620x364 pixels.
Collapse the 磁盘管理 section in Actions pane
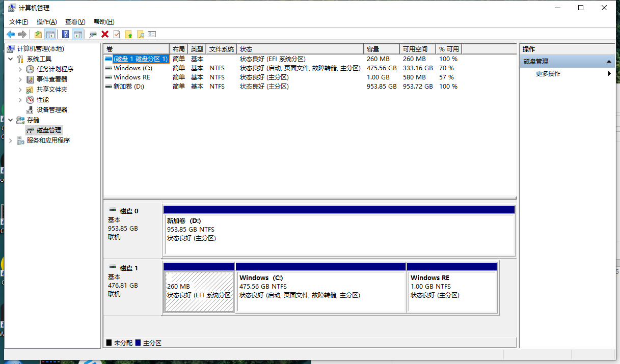coord(609,62)
